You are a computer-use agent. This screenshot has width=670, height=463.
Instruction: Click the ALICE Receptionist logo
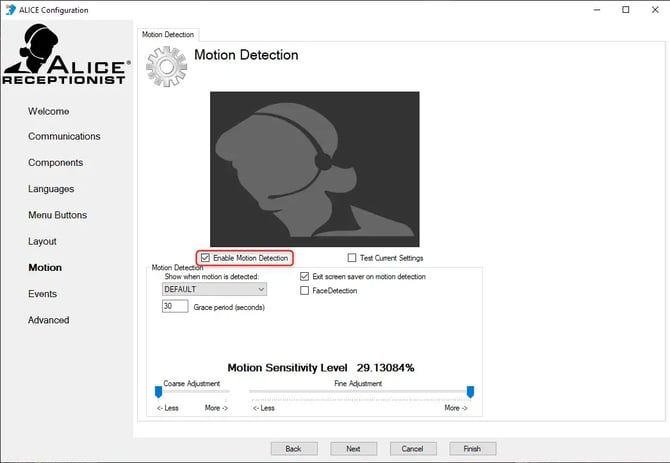click(x=66, y=57)
